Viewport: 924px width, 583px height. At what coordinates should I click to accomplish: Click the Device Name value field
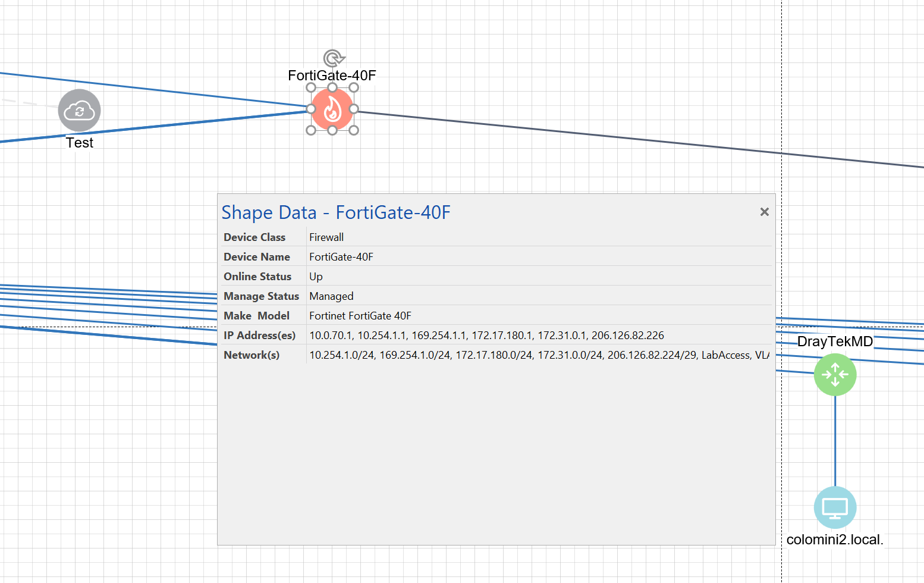341,257
